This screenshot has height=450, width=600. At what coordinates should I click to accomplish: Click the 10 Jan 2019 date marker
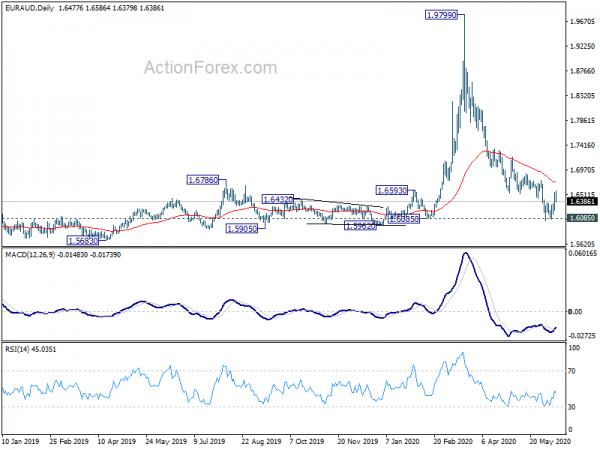point(21,441)
